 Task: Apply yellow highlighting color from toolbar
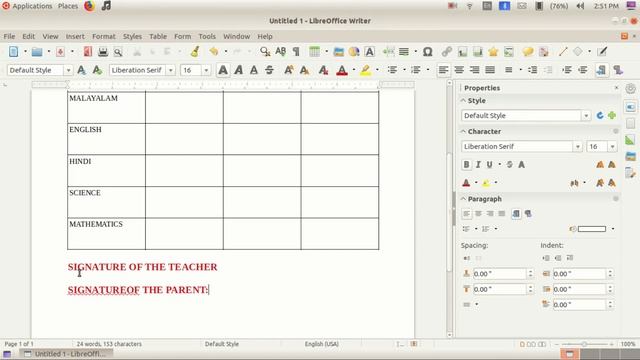tap(366, 70)
